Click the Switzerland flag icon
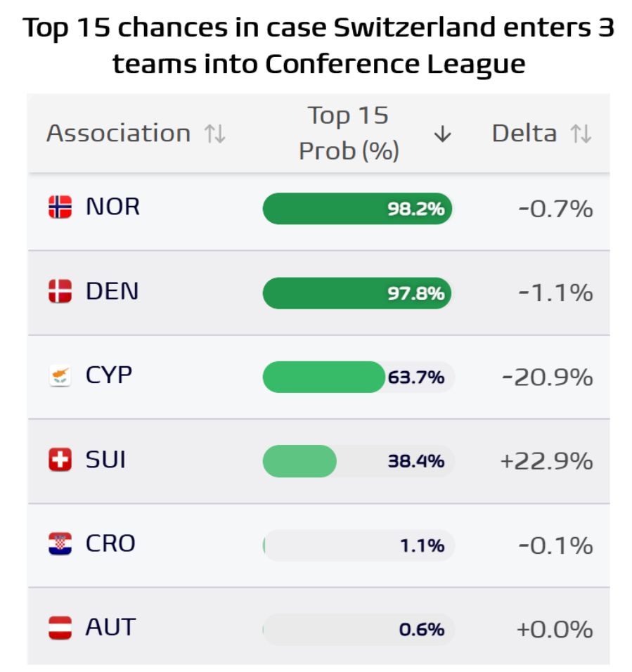The width and height of the screenshot is (632, 672). pos(60,460)
